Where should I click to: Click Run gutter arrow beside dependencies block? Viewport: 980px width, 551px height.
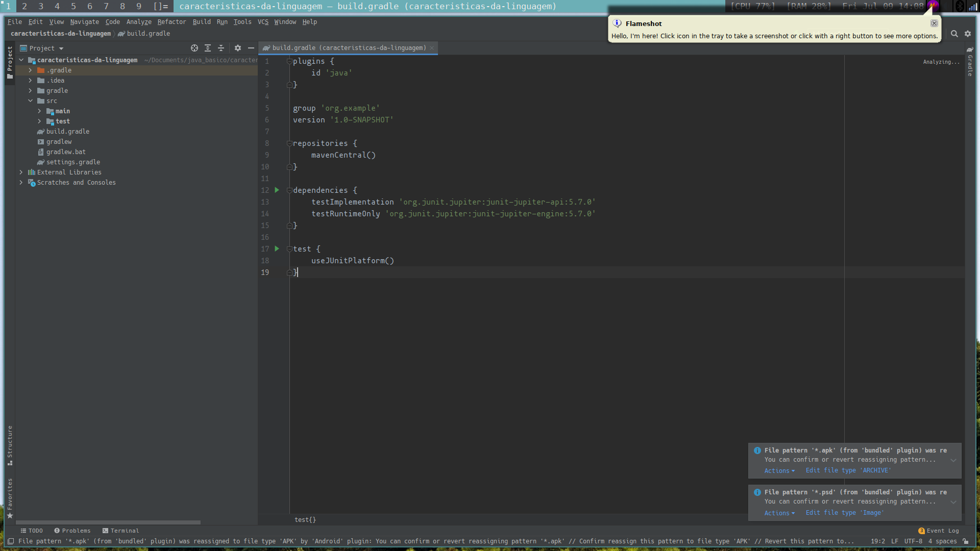277,190
